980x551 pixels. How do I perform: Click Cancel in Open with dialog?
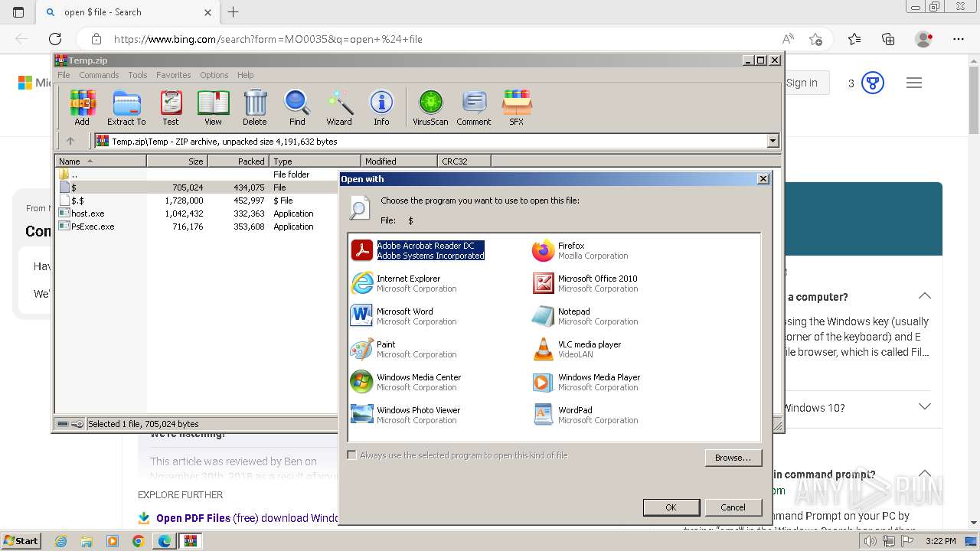coord(733,507)
